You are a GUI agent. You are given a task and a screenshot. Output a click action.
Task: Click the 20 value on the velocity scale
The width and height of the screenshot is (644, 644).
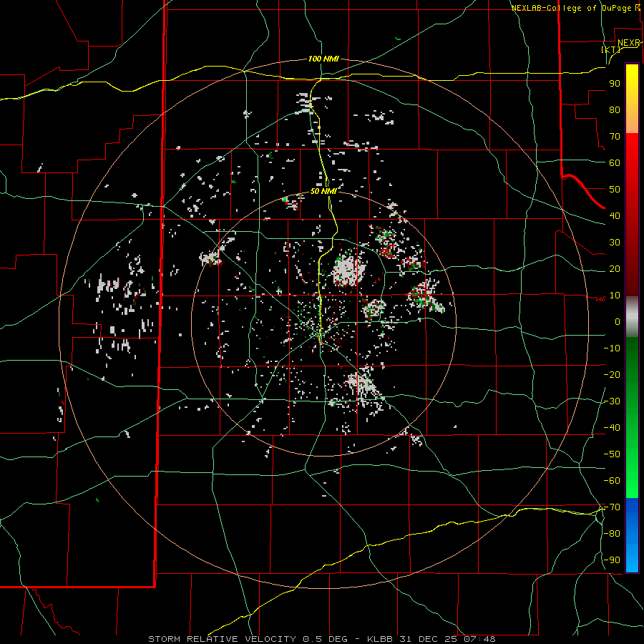pyautogui.click(x=615, y=269)
